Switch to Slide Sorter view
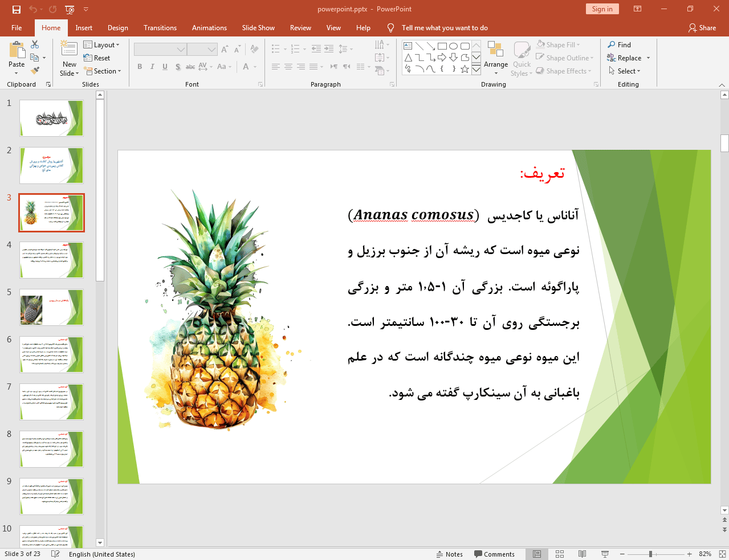 point(560,554)
